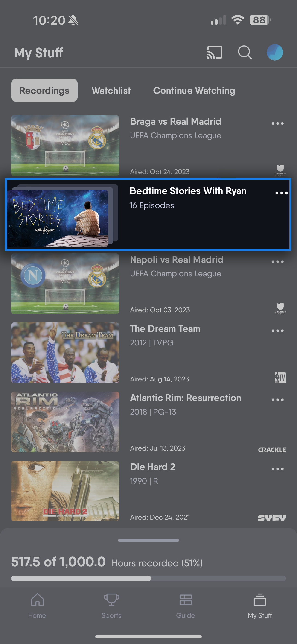Screen dimensions: 297x644
Task: Open more options for Die Hard 2
Action: coord(277,469)
